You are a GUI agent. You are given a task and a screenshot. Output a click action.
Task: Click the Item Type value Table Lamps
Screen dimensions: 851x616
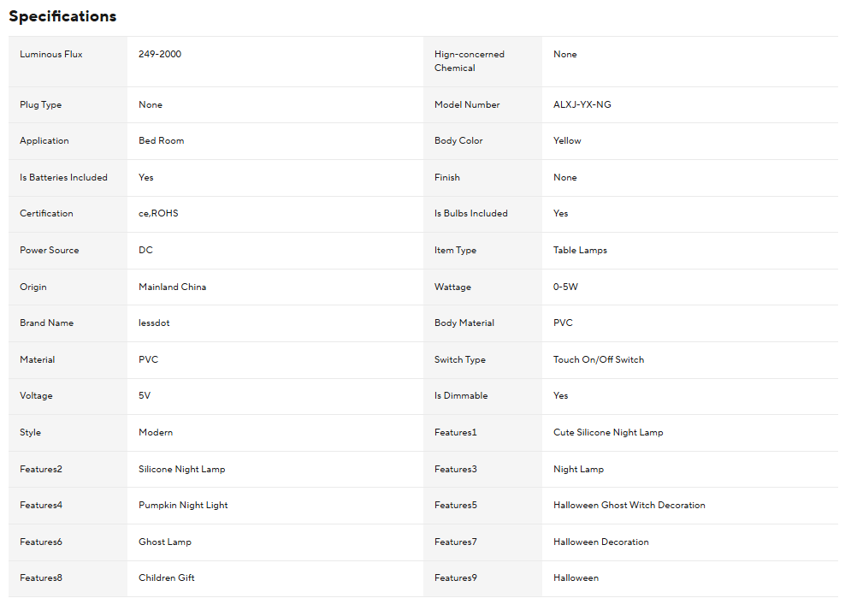(x=580, y=251)
